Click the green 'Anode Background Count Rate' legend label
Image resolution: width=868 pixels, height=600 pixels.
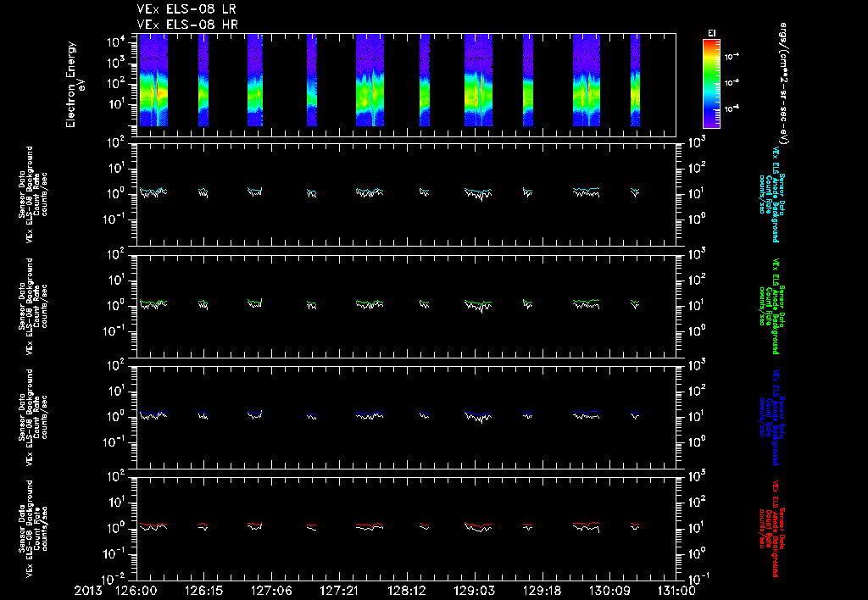click(771, 306)
